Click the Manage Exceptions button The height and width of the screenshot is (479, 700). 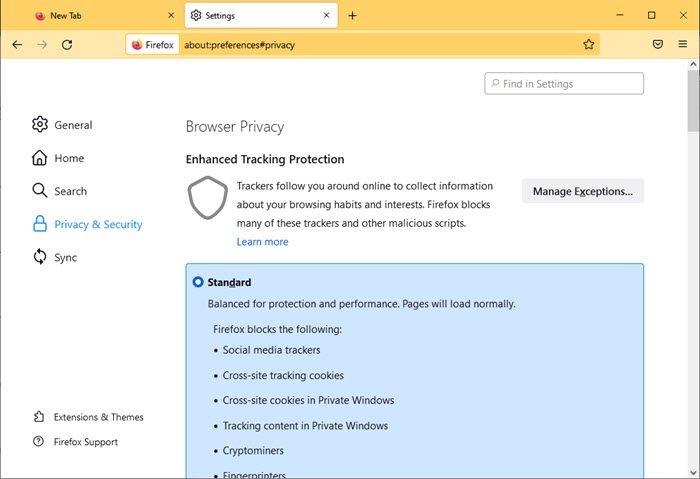[x=582, y=191]
